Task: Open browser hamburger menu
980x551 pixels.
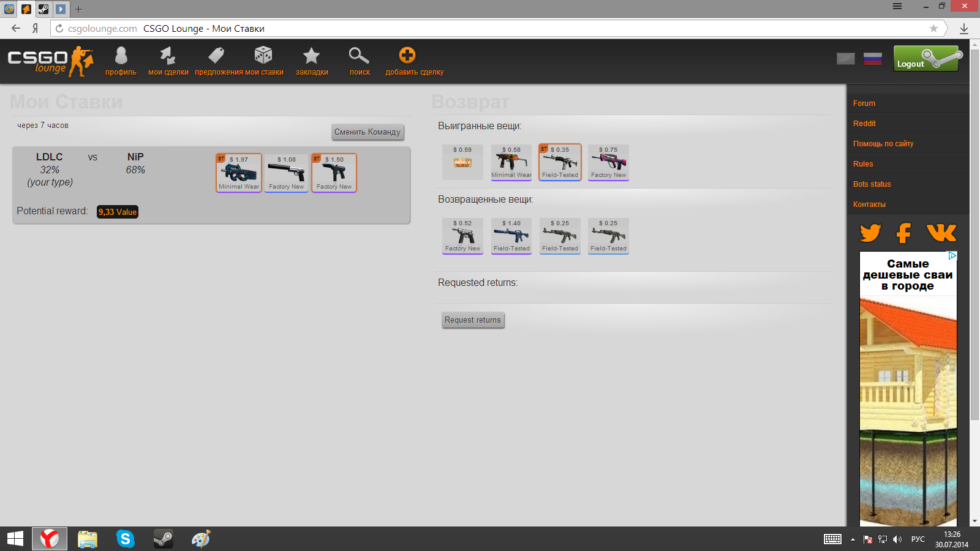Action: [897, 6]
